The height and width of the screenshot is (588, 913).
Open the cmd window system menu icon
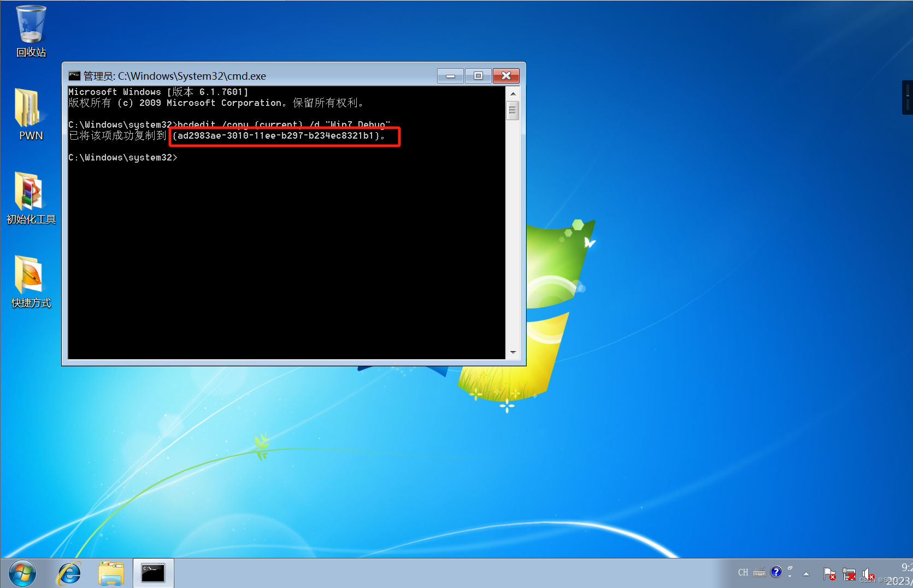pyautogui.click(x=74, y=76)
